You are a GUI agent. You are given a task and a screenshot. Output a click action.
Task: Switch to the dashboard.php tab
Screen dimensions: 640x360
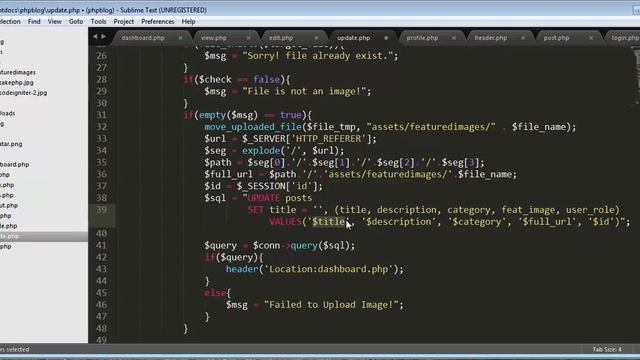pos(143,38)
